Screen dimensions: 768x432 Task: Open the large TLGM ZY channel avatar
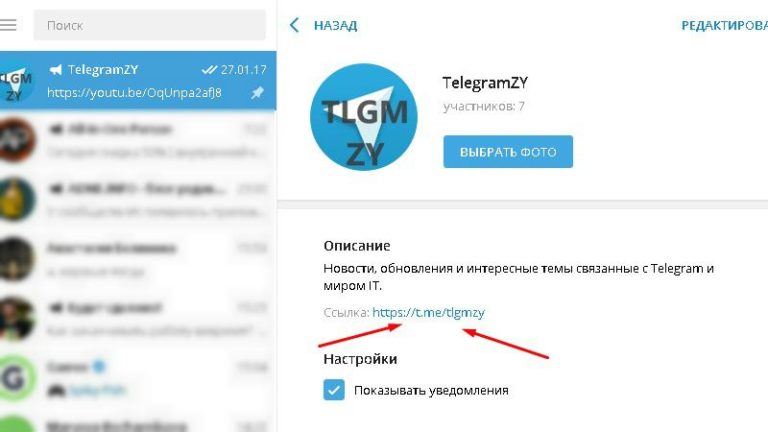pyautogui.click(x=364, y=117)
